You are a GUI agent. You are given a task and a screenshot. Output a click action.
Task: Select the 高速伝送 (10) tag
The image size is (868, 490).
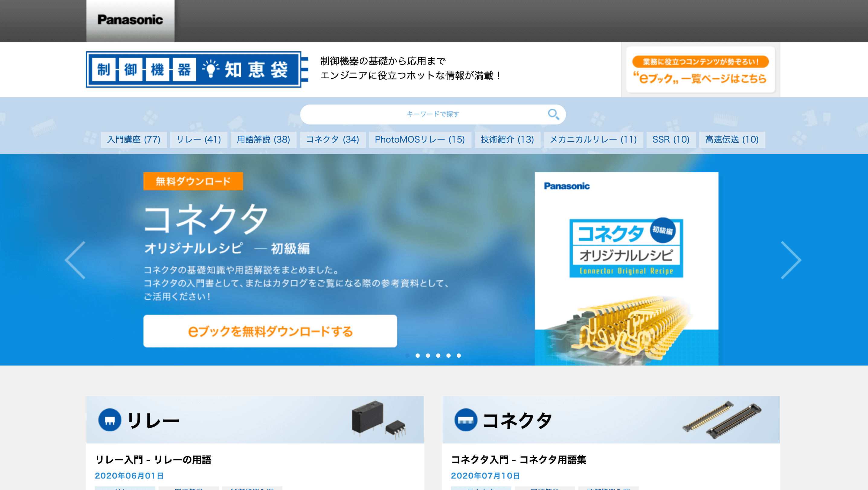732,140
